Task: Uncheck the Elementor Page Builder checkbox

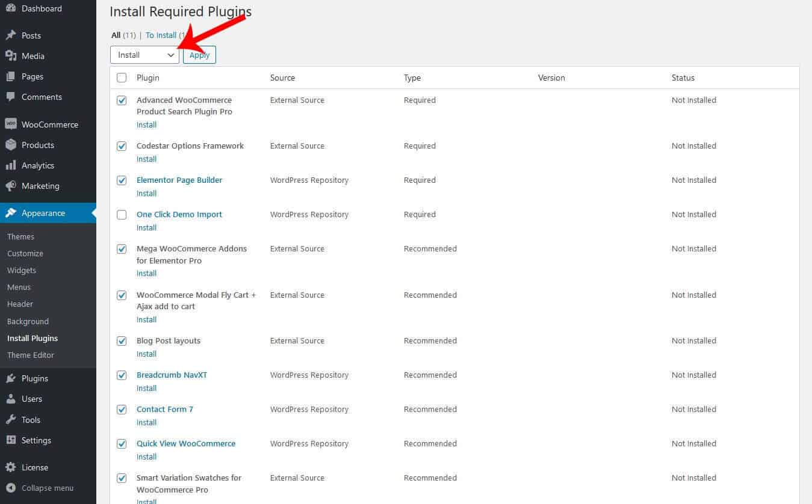Action: coord(122,180)
